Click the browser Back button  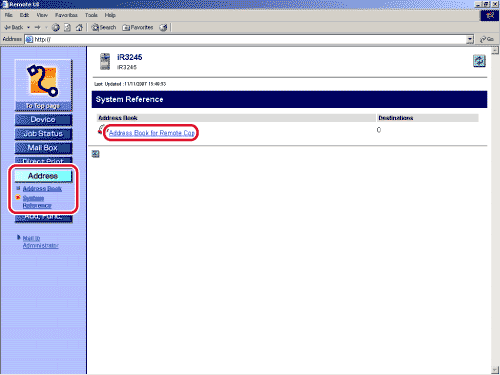coord(14,27)
